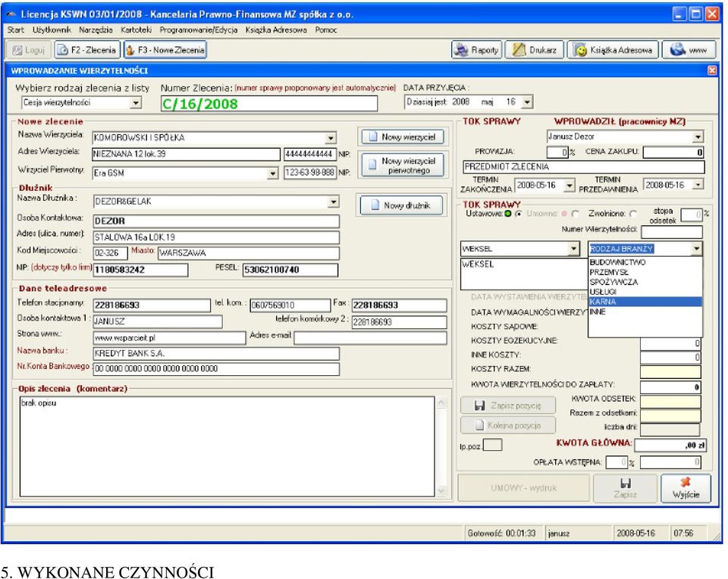Click the Adres e-mail field

click(x=371, y=338)
